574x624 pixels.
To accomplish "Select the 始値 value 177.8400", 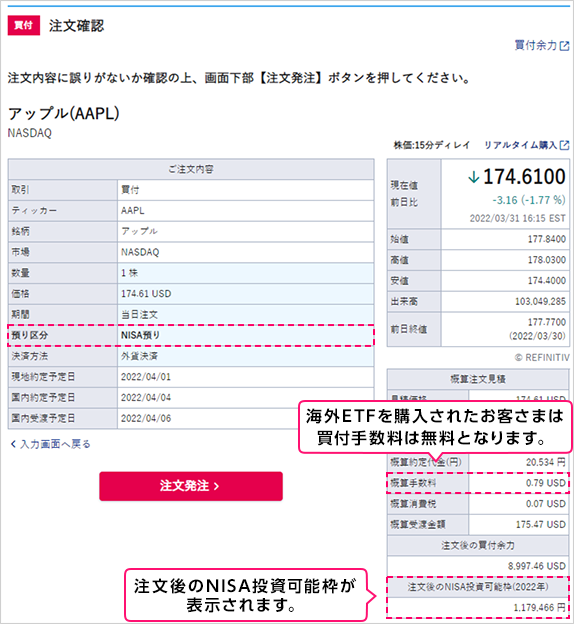I will (547, 239).
